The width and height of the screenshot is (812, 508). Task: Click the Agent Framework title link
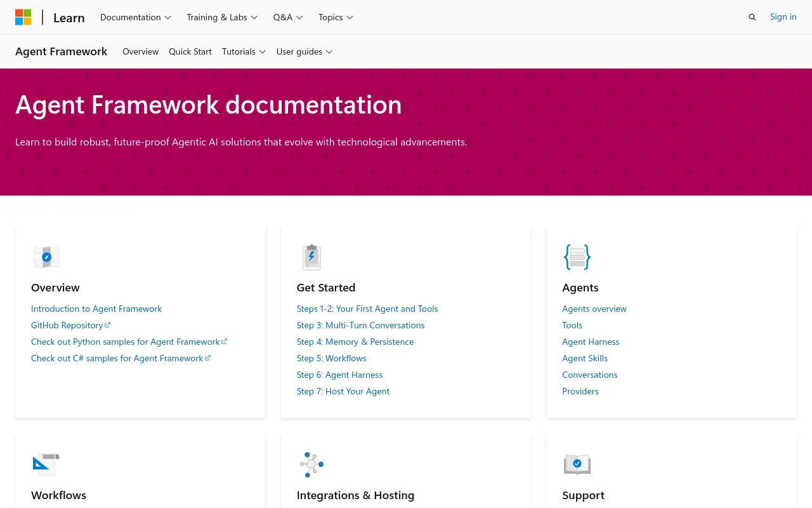62,51
